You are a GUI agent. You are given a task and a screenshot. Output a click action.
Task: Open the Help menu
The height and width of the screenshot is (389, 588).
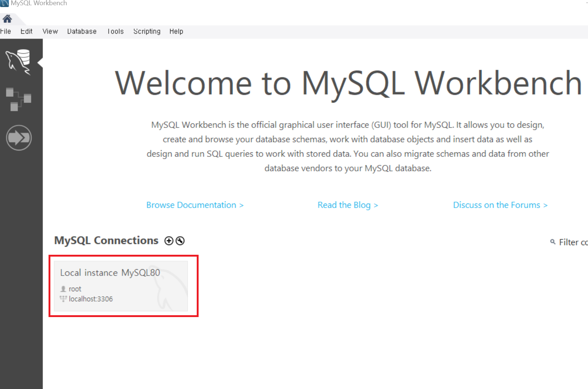(176, 32)
